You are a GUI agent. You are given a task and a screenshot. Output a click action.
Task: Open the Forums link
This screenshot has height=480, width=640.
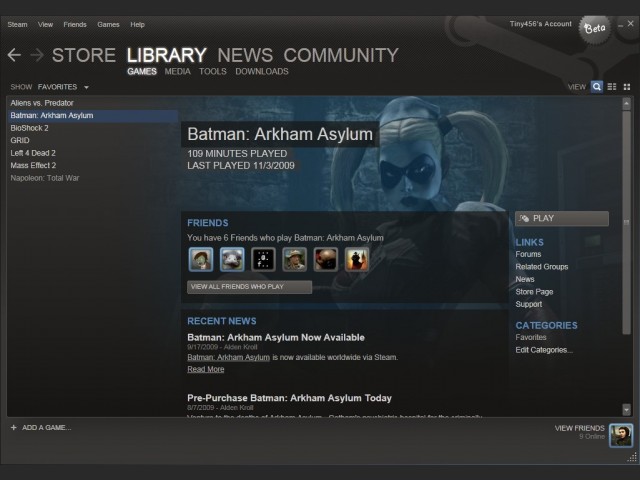click(x=528, y=254)
